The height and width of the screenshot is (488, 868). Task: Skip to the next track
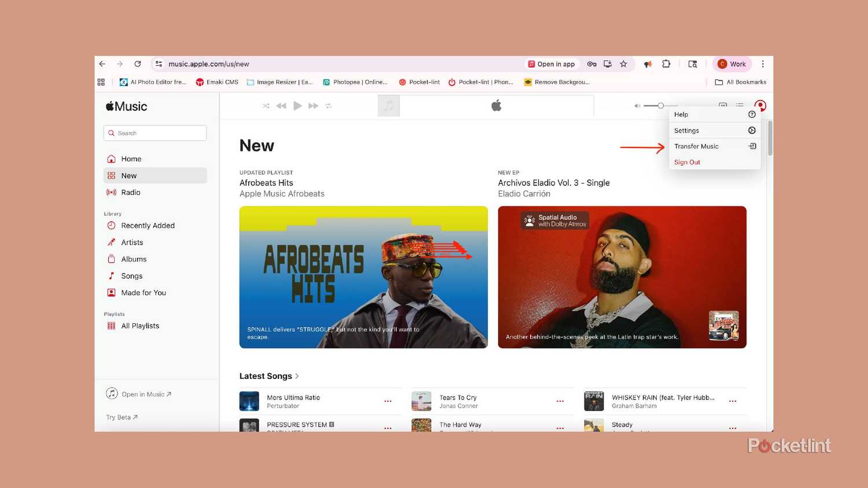click(313, 106)
